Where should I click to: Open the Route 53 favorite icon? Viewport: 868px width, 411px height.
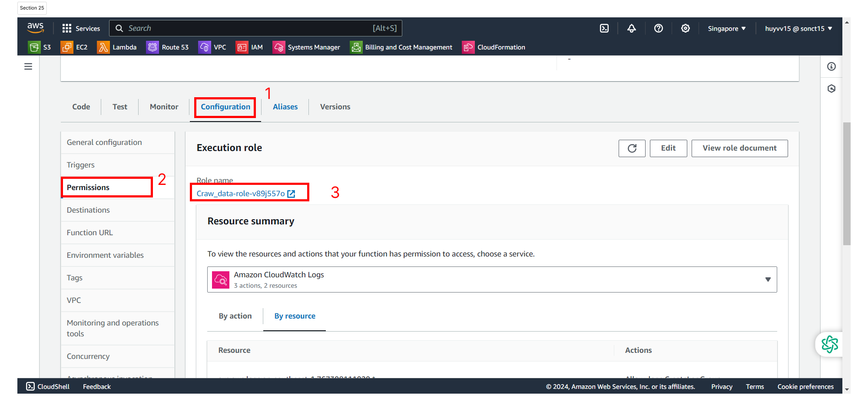(152, 47)
